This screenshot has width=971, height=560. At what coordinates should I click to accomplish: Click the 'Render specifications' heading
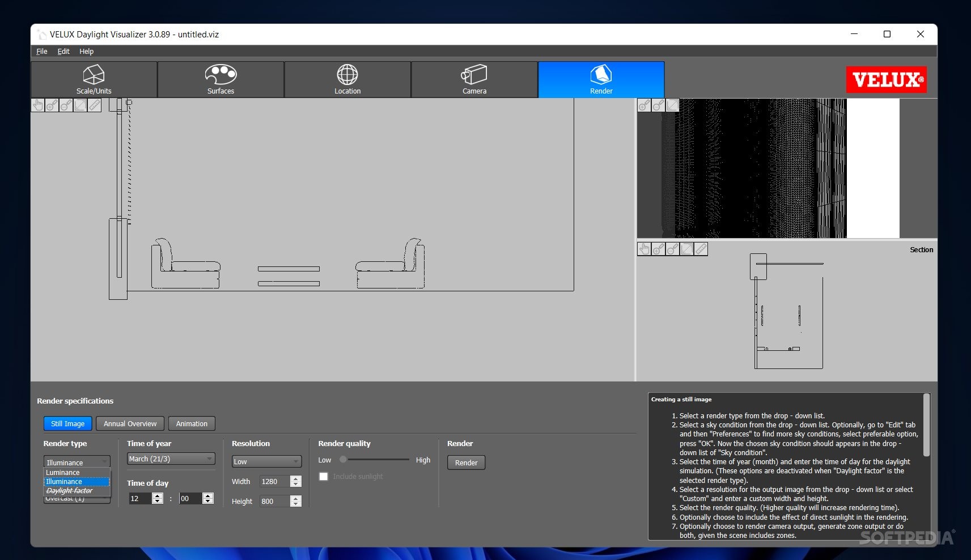75,401
